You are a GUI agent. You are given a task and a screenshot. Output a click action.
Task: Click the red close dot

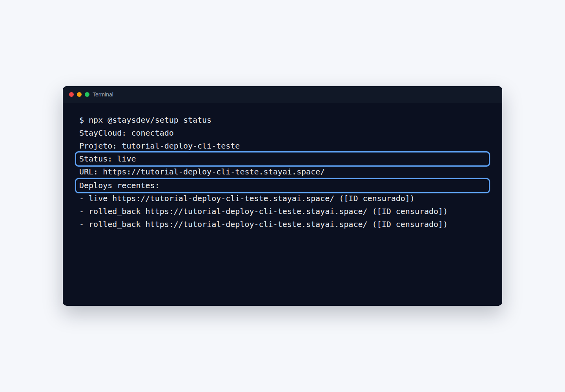(x=71, y=94)
